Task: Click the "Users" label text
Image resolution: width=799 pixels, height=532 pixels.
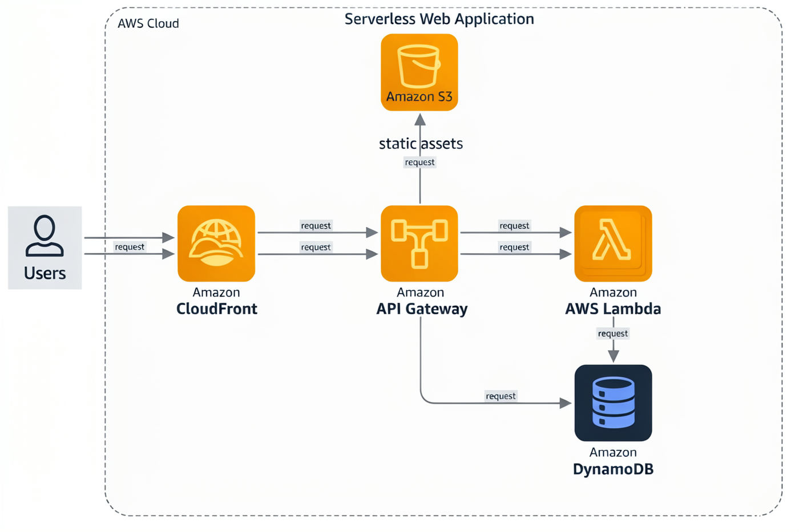Action: (45, 273)
